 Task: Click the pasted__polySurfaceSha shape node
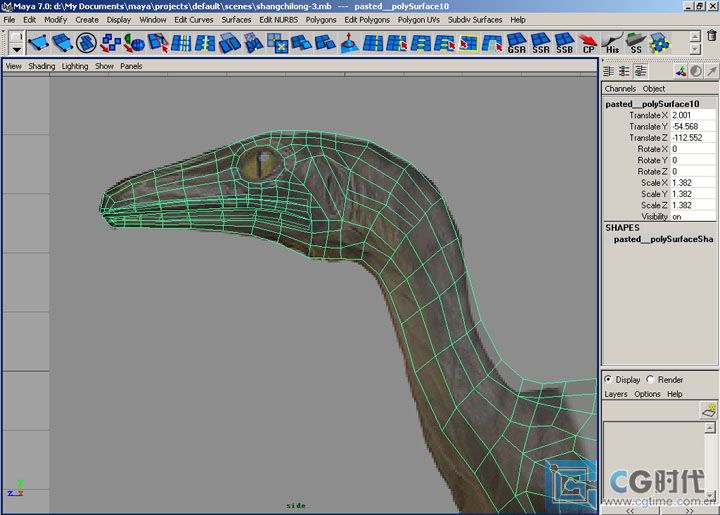tap(663, 239)
